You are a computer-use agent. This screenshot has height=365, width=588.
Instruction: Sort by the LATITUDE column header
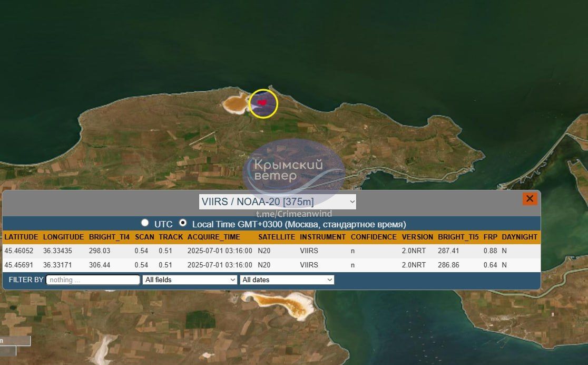[x=21, y=237]
